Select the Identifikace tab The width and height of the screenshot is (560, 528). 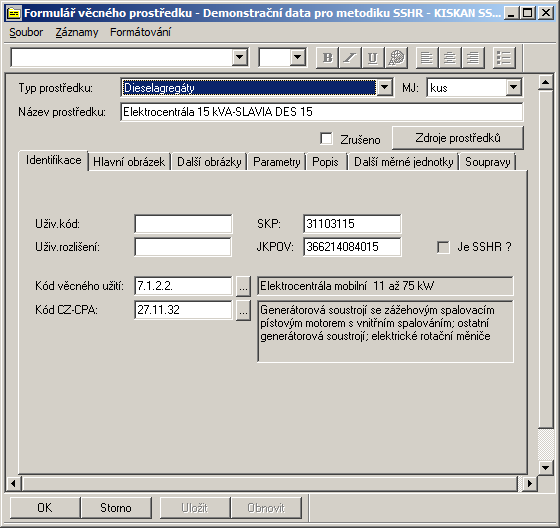coord(53,160)
